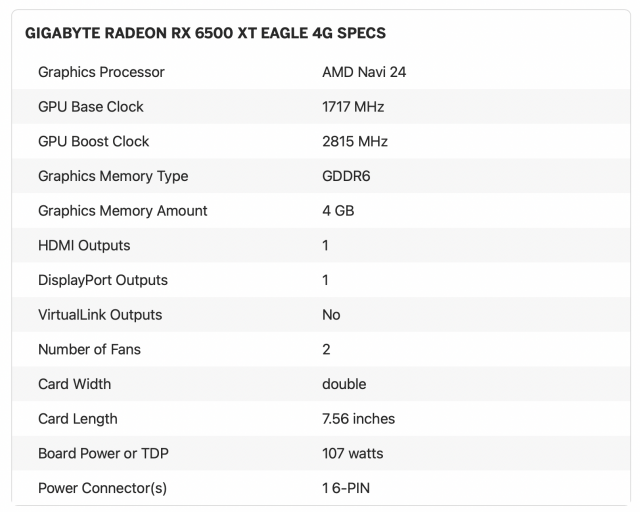Select the Graphics Processor label
The width and height of the screenshot is (640, 512).
coord(101,72)
